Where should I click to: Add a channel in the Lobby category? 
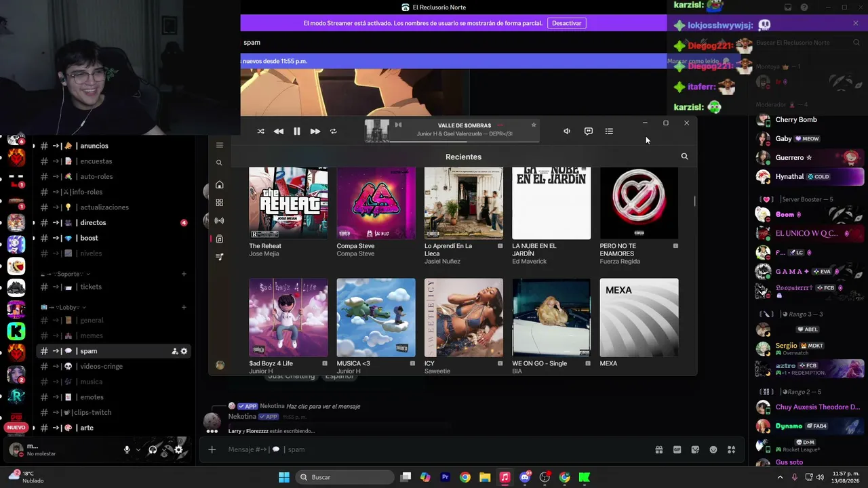[184, 307]
